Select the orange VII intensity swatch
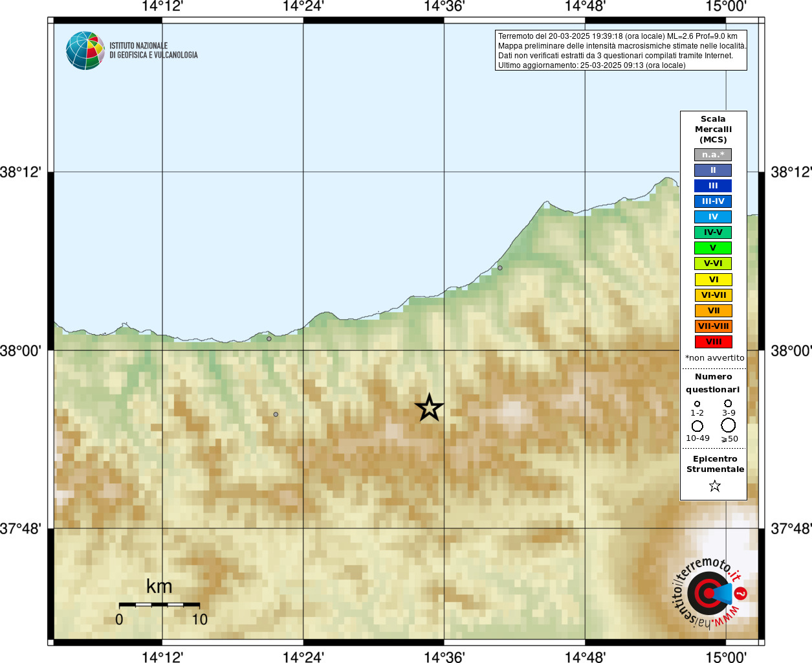The image size is (812, 663). tap(713, 311)
